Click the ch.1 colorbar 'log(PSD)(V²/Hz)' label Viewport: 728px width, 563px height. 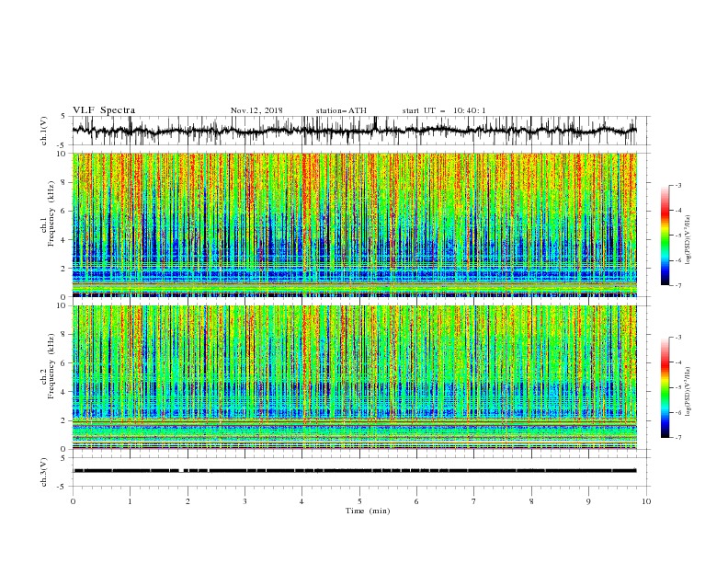(x=688, y=240)
